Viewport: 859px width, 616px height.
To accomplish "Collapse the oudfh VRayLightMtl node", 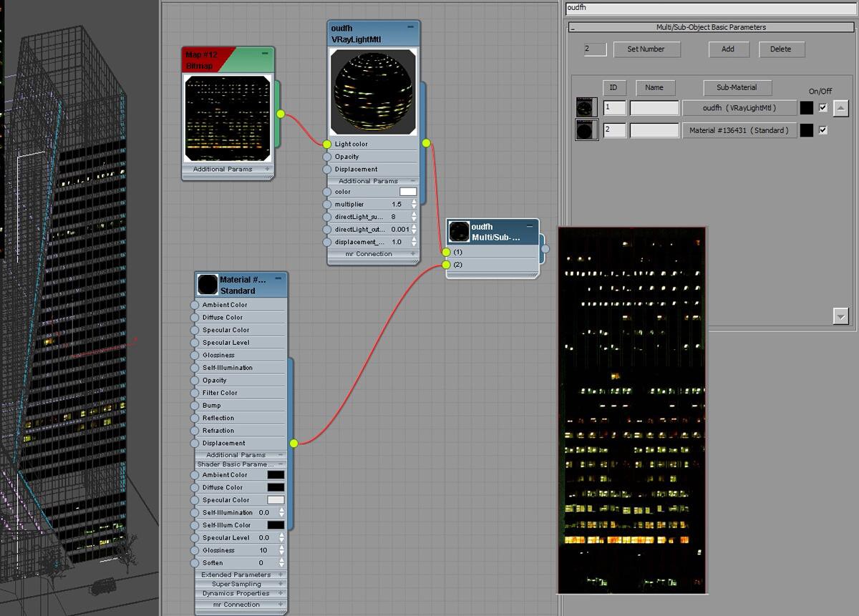I will coord(411,26).
